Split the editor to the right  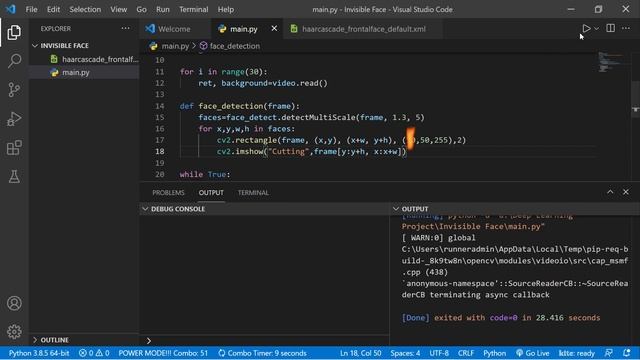[611, 28]
